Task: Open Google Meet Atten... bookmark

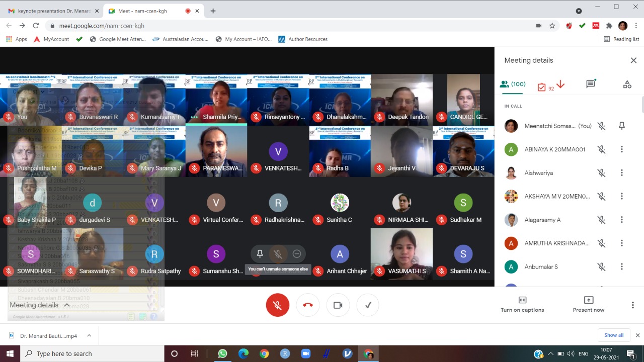Action: coord(118,39)
